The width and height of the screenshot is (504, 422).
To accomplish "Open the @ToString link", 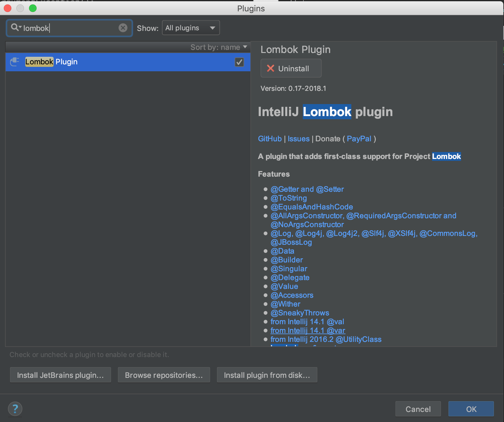I will tap(289, 198).
